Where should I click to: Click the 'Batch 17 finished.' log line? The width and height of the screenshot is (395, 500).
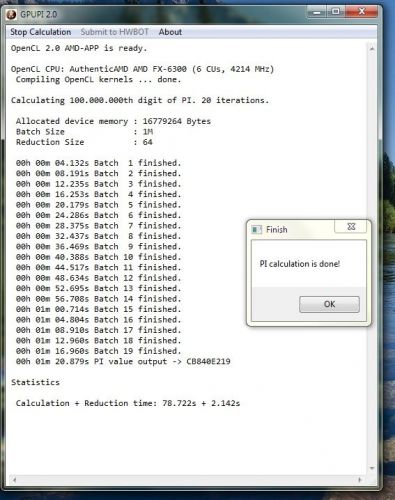(98, 330)
